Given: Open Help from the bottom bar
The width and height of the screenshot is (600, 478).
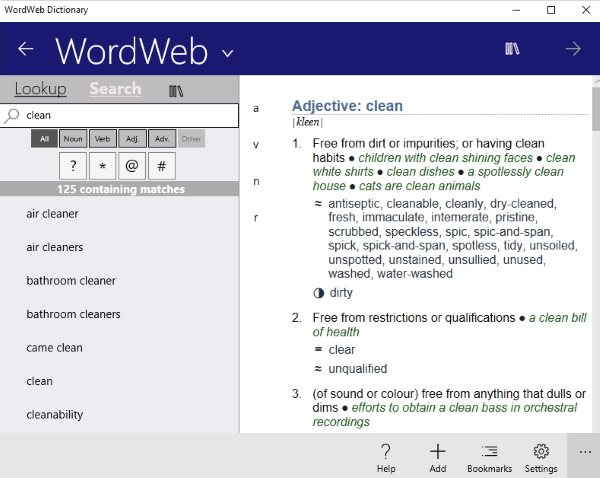Looking at the screenshot, I should pos(386,457).
